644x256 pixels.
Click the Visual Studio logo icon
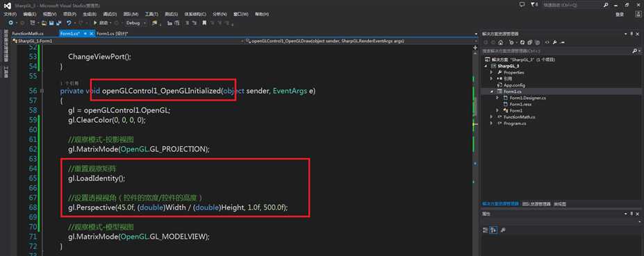click(8, 5)
